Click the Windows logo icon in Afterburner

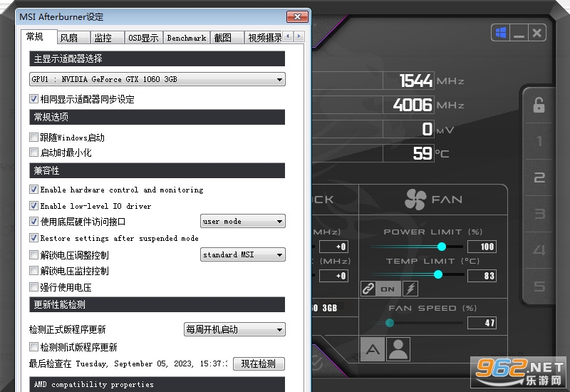(501, 33)
